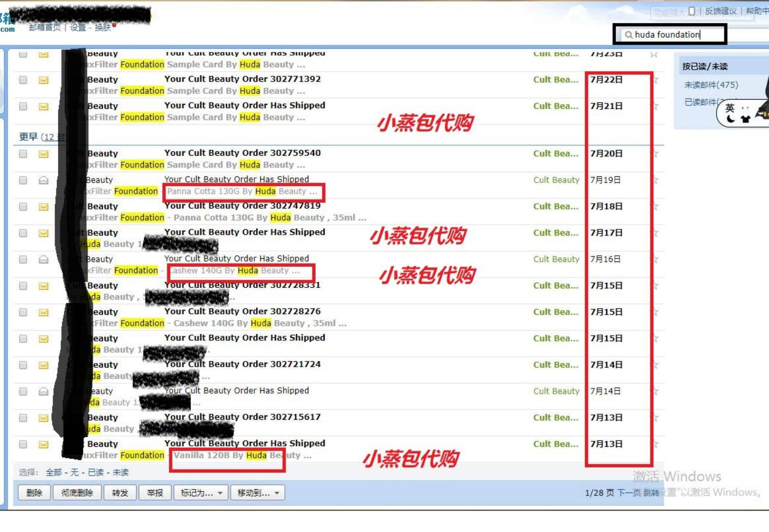The height and width of the screenshot is (532, 769).
Task: Open 邮箱首页 from top menu
Action: click(45, 28)
